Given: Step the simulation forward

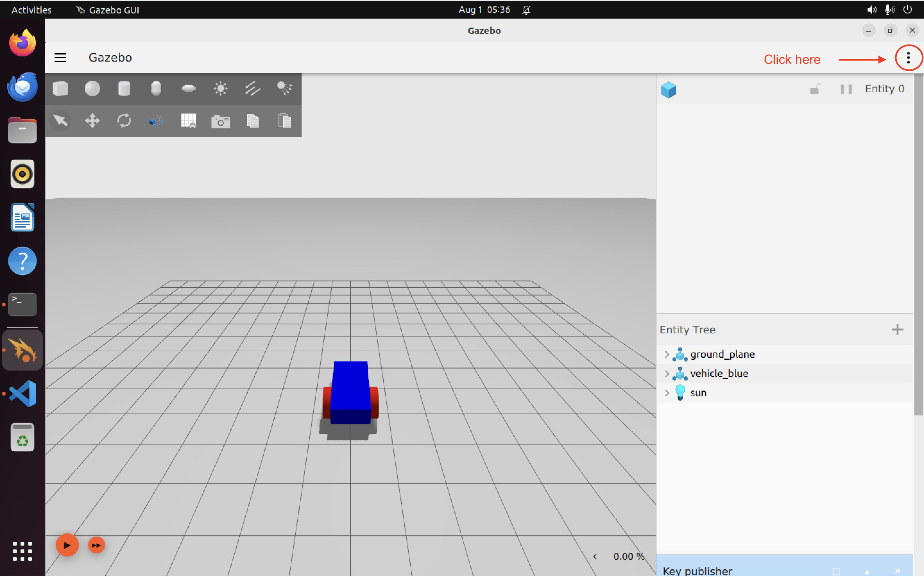Looking at the screenshot, I should pos(96,545).
